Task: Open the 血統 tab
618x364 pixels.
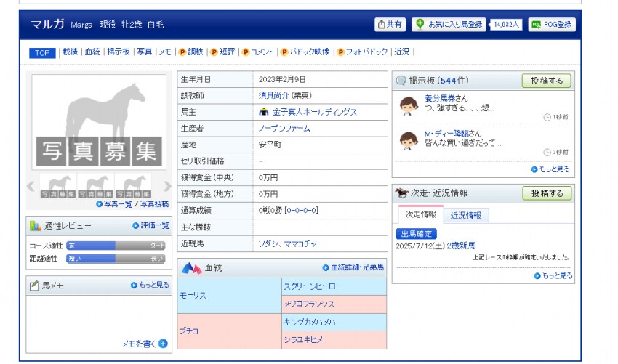Action: (92, 52)
